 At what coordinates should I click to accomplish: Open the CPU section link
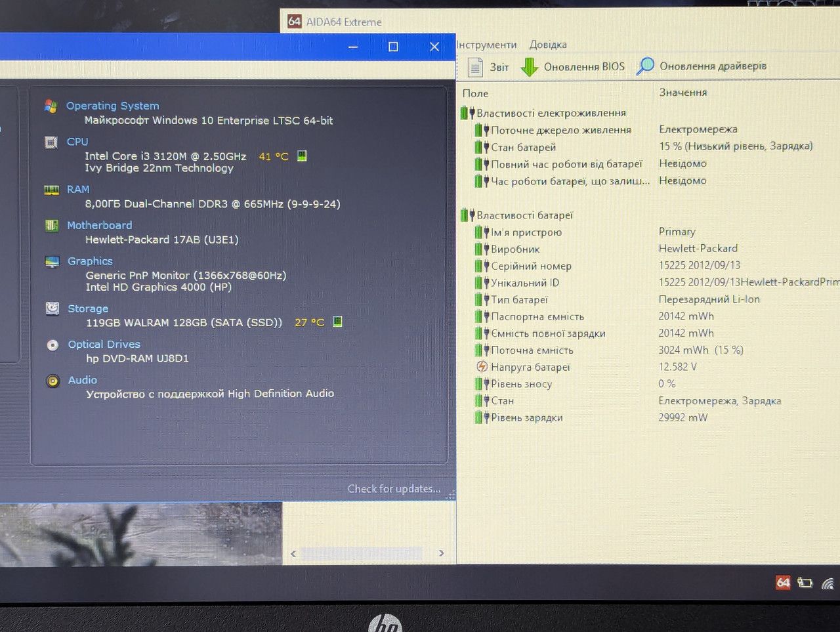(x=77, y=142)
